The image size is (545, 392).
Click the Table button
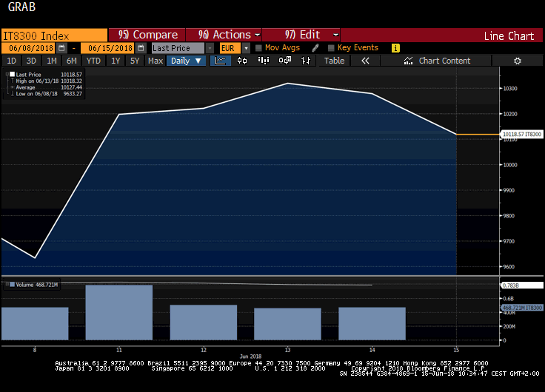coord(334,61)
